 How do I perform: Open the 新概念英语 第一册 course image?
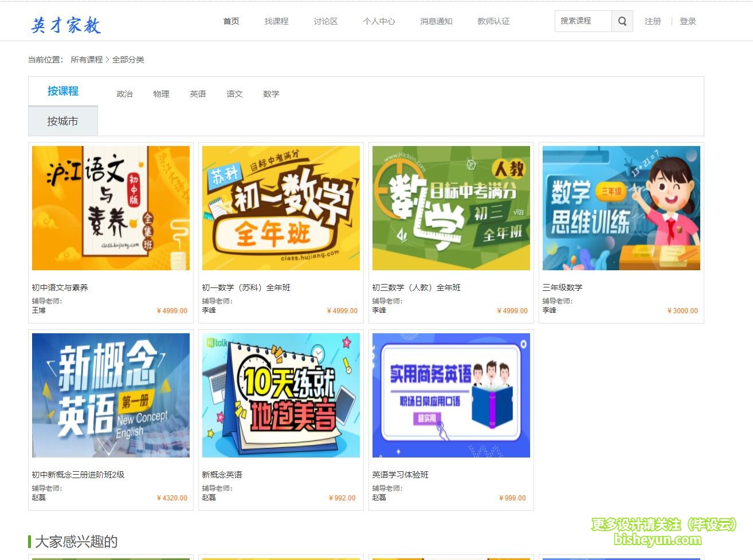coord(111,395)
